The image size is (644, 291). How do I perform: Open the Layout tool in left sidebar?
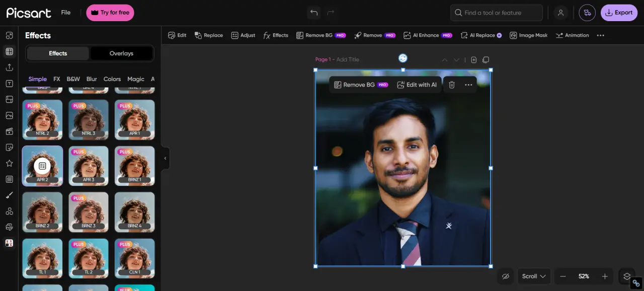(9, 35)
